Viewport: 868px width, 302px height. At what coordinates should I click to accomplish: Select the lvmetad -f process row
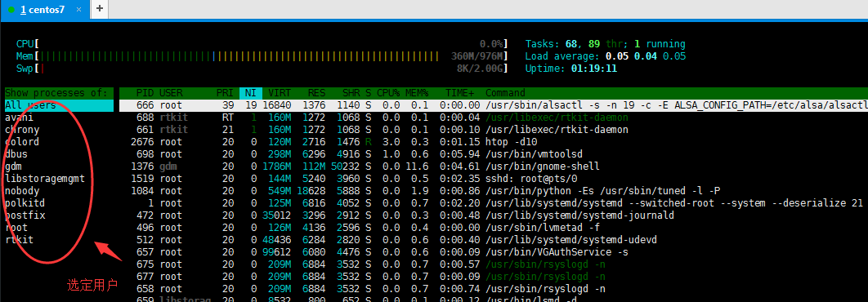[x=494, y=227]
